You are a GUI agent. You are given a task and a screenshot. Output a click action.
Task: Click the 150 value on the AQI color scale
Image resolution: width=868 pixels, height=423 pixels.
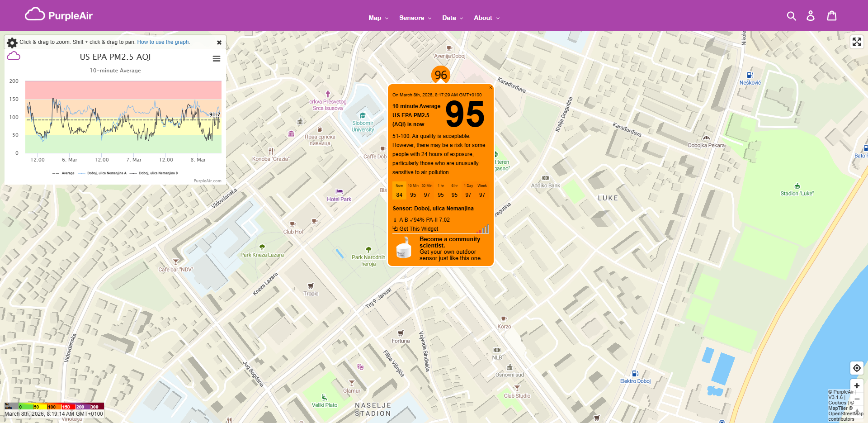point(66,407)
